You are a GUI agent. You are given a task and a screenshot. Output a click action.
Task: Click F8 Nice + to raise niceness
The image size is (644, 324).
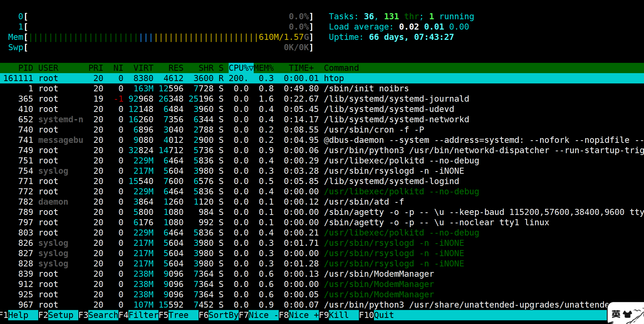pyautogui.click(x=303, y=315)
